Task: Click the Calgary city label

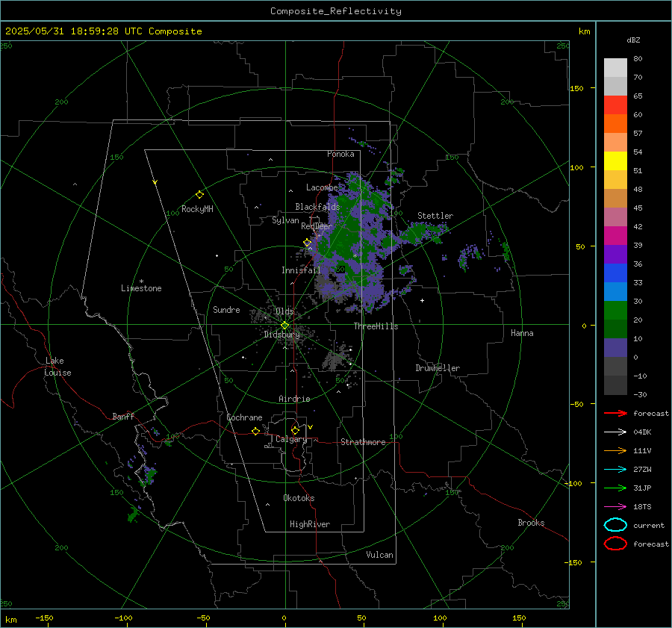Action: 291,439
